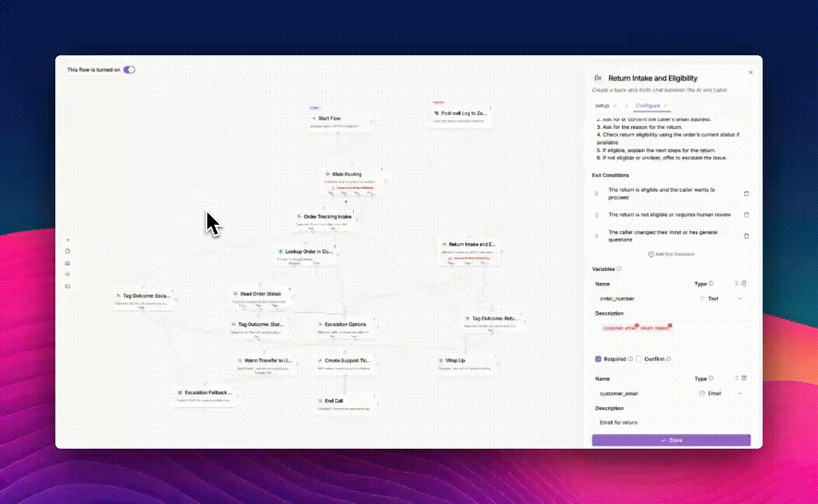The width and height of the screenshot is (818, 504).
Task: Click the purple Done button
Action: pyautogui.click(x=671, y=440)
